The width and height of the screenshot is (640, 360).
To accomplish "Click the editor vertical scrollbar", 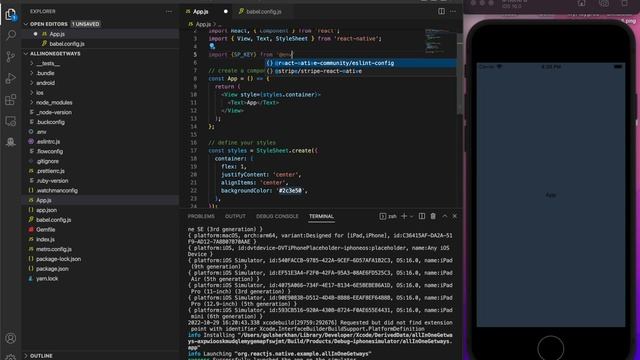I will click(460, 73).
